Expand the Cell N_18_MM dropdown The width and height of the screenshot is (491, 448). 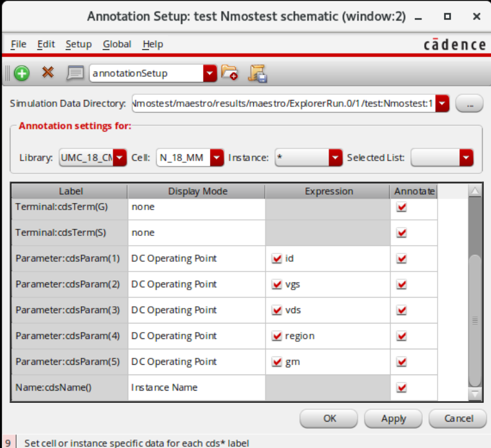(217, 157)
